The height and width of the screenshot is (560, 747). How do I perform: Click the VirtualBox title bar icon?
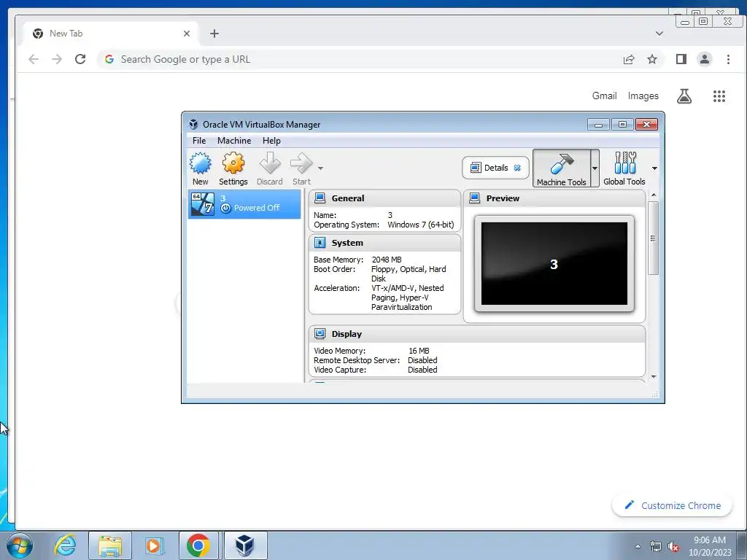click(x=193, y=124)
